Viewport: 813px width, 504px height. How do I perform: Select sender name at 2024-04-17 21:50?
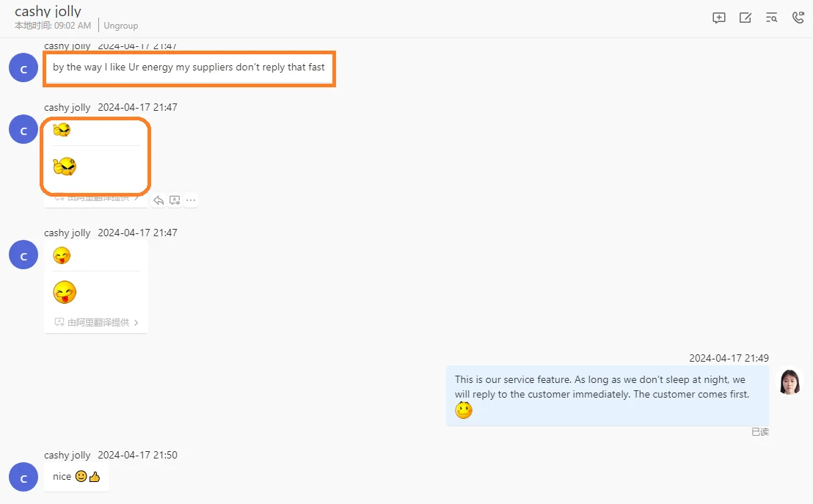pyautogui.click(x=67, y=456)
